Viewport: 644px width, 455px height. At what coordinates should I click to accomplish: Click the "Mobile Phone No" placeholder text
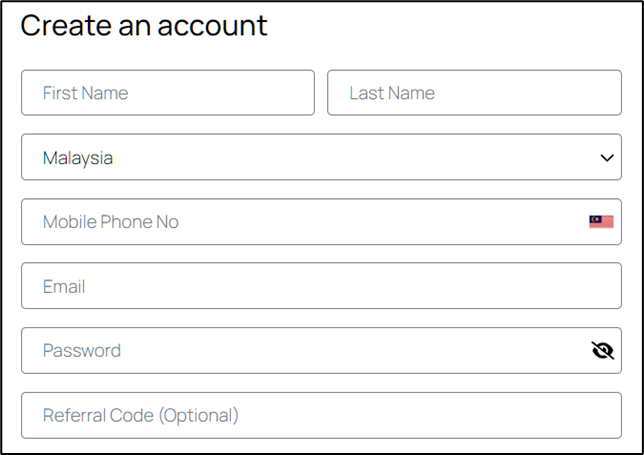[111, 222]
